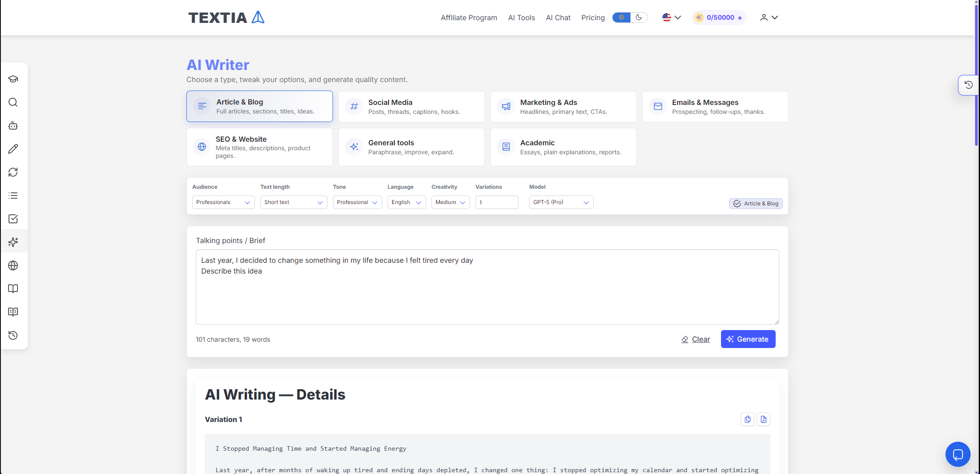Select the sparkles AI writer sidebar icon
The width and height of the screenshot is (980, 474).
[x=13, y=242]
